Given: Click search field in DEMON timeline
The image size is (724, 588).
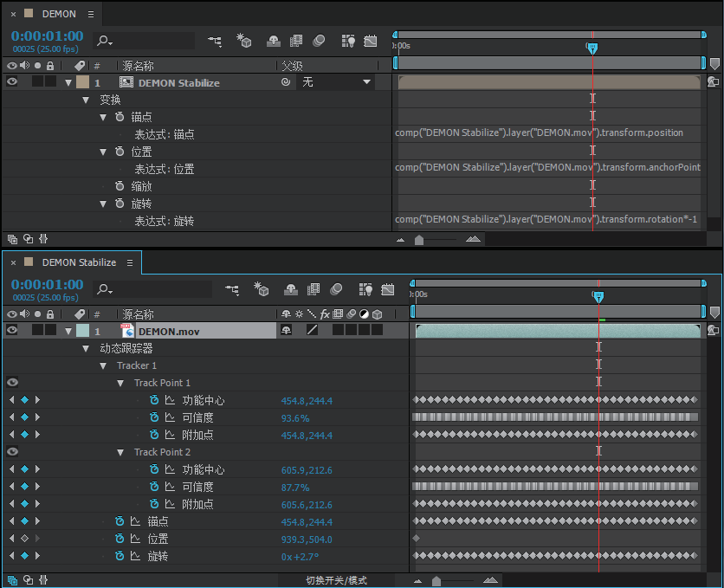Looking at the screenshot, I should pyautogui.click(x=144, y=41).
